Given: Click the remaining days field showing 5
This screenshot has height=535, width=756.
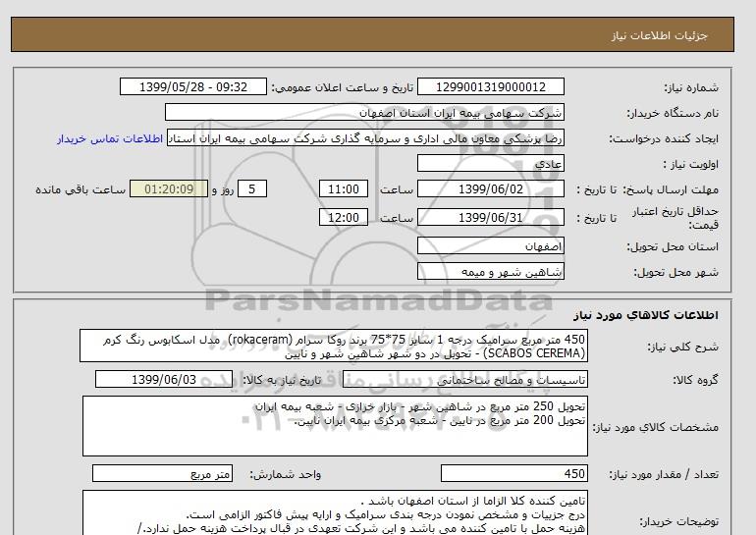Looking at the screenshot, I should pyautogui.click(x=252, y=188).
